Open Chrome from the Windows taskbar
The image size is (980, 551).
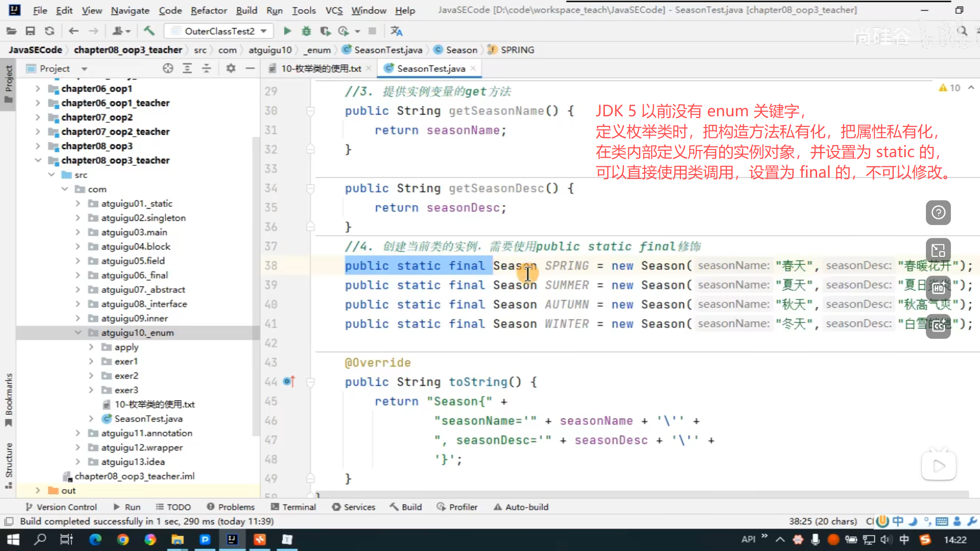(x=122, y=540)
